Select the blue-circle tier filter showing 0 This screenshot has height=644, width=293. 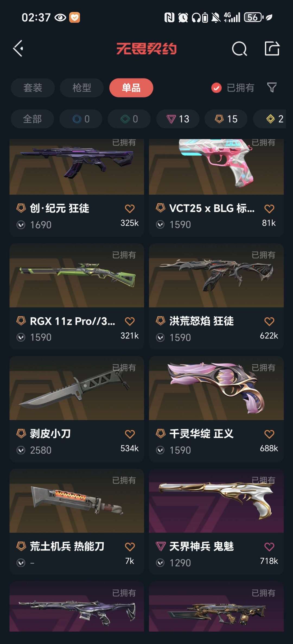pos(81,119)
